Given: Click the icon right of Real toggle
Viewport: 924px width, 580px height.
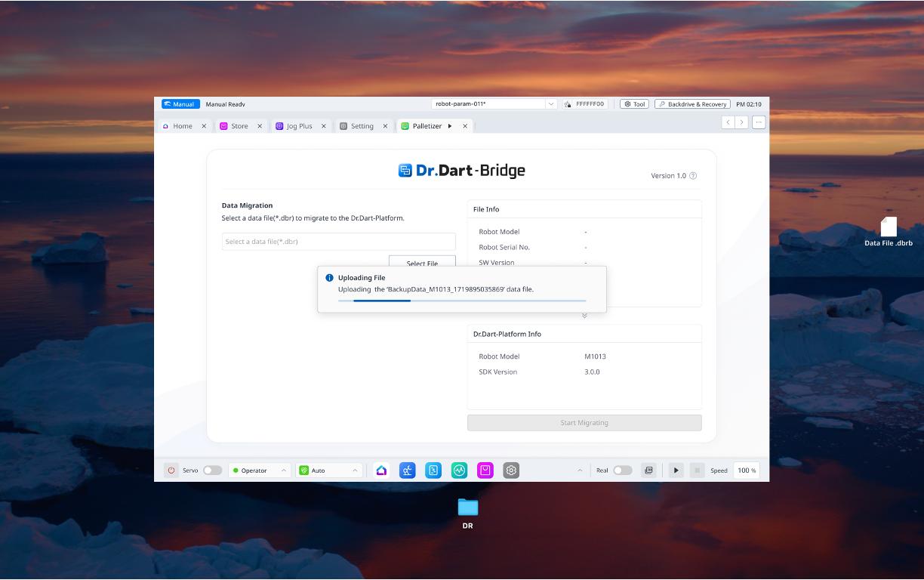Looking at the screenshot, I should [x=648, y=470].
